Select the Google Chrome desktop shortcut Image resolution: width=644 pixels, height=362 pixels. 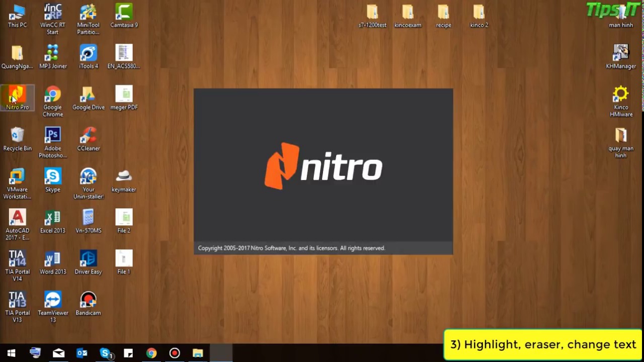pos(53,102)
